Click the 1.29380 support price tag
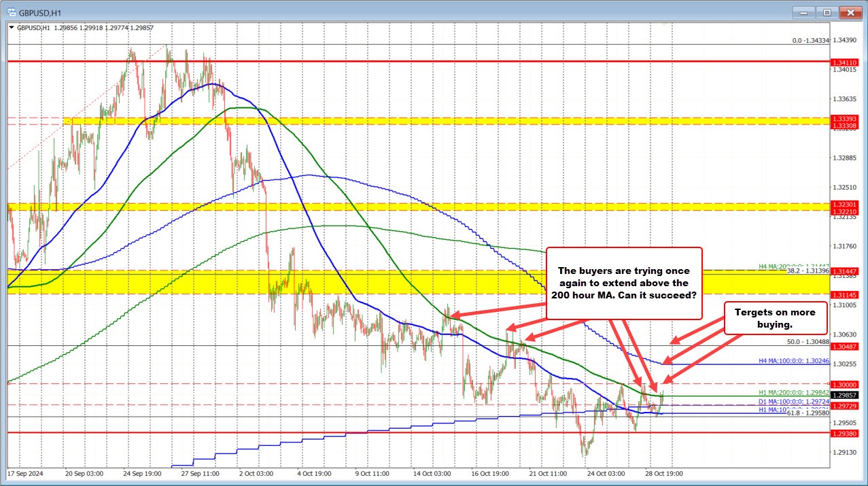Viewport: 868px width, 486px height. [x=844, y=434]
